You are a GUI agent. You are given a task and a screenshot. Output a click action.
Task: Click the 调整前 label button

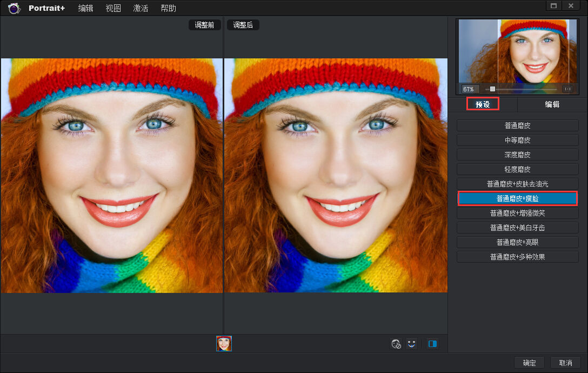(204, 25)
